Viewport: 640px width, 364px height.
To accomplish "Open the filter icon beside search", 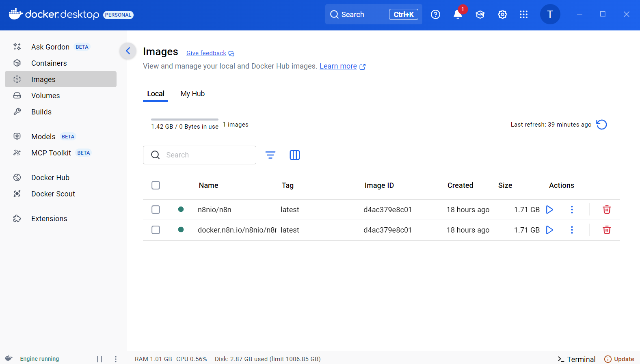I will click(270, 155).
